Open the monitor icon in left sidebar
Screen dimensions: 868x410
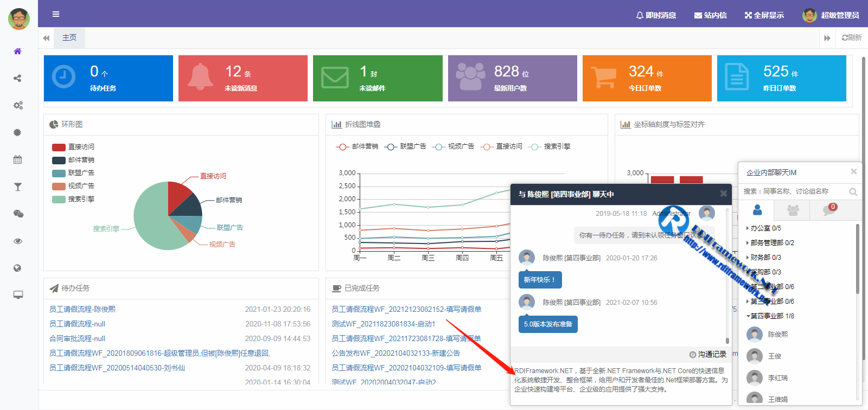(18, 295)
